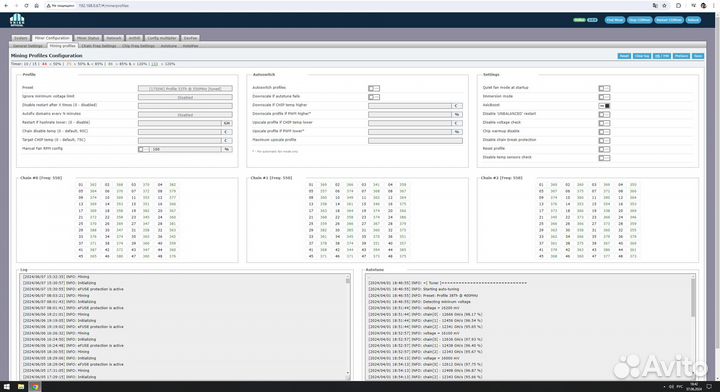The width and height of the screenshot is (720, 392).
Task: Toggle Reset profile switch
Action: 604,149
